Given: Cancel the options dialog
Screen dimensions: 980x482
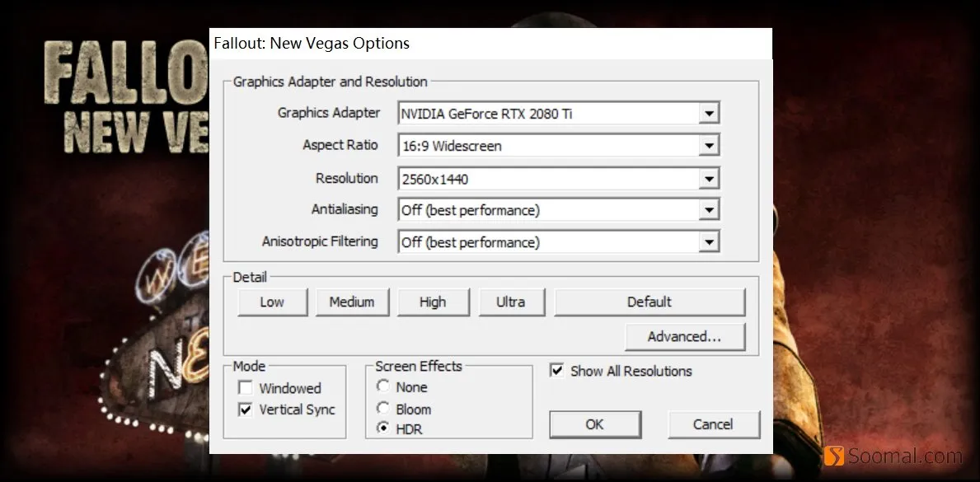Looking at the screenshot, I should coord(713,424).
